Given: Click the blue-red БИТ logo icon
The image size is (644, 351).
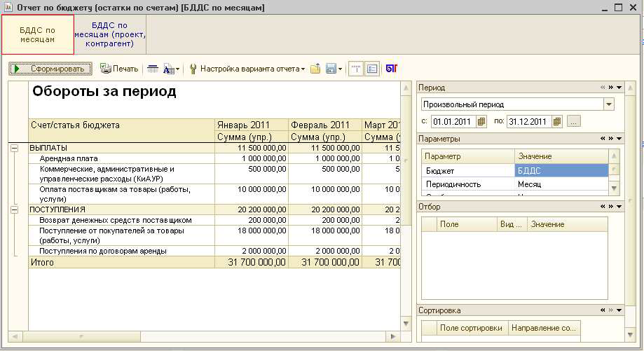Looking at the screenshot, I should click(392, 69).
